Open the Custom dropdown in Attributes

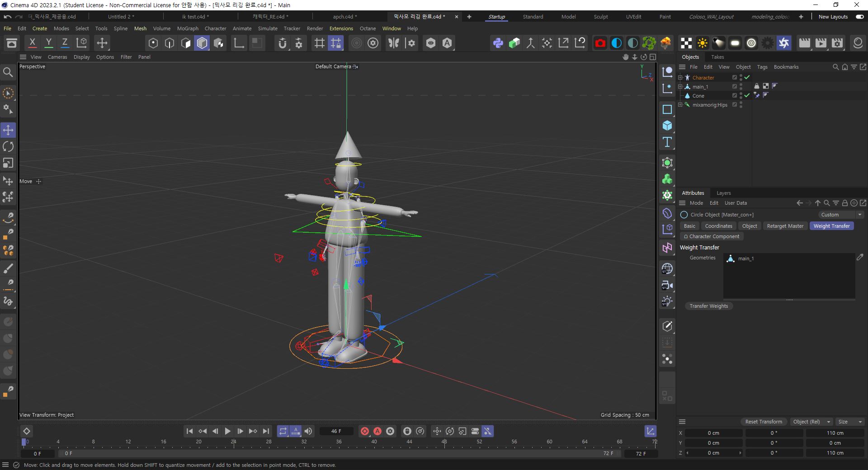point(840,215)
